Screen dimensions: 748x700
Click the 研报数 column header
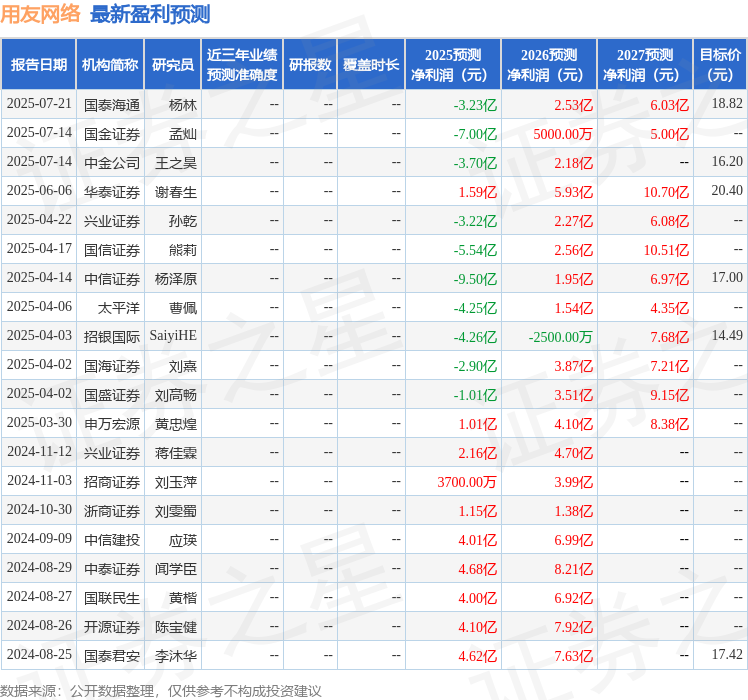310,65
